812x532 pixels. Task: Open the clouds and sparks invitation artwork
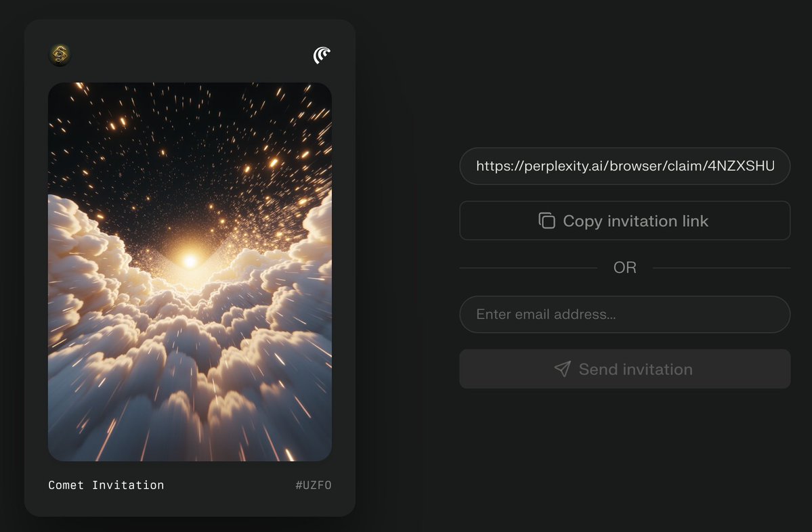[x=190, y=271]
